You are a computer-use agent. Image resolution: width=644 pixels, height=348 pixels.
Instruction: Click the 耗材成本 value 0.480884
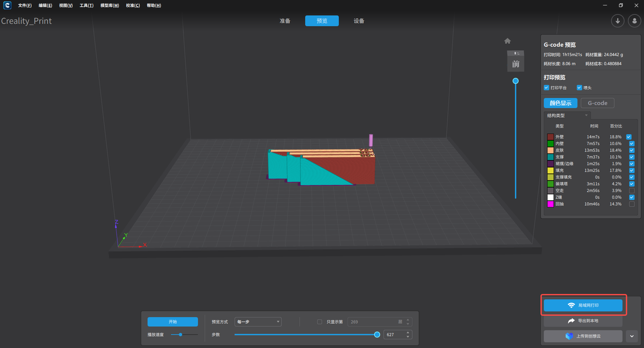[x=613, y=64]
